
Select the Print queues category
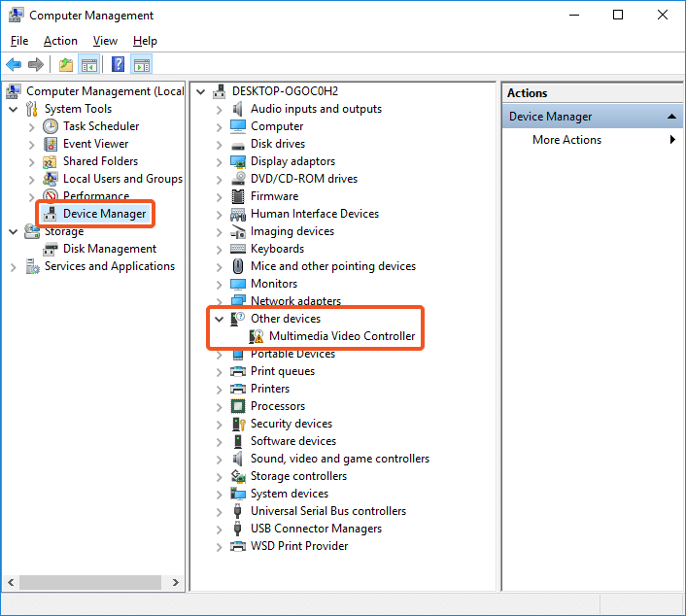point(283,371)
